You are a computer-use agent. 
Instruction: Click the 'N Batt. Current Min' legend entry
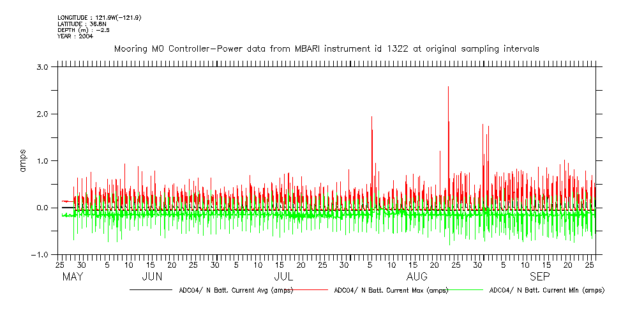[546, 290]
